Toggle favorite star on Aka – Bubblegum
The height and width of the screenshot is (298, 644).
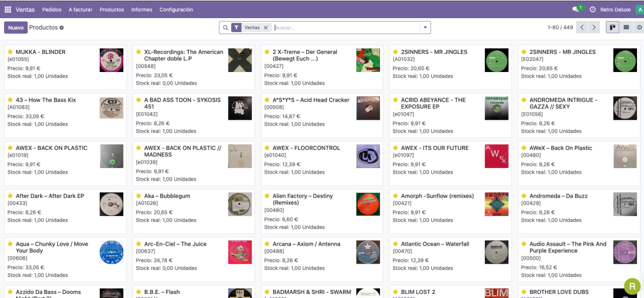pos(139,196)
